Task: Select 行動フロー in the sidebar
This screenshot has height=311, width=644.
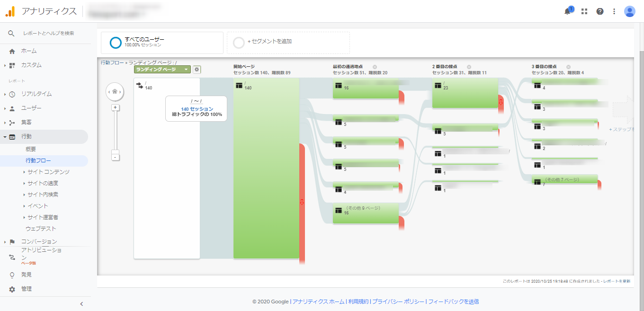Action: coord(38,160)
